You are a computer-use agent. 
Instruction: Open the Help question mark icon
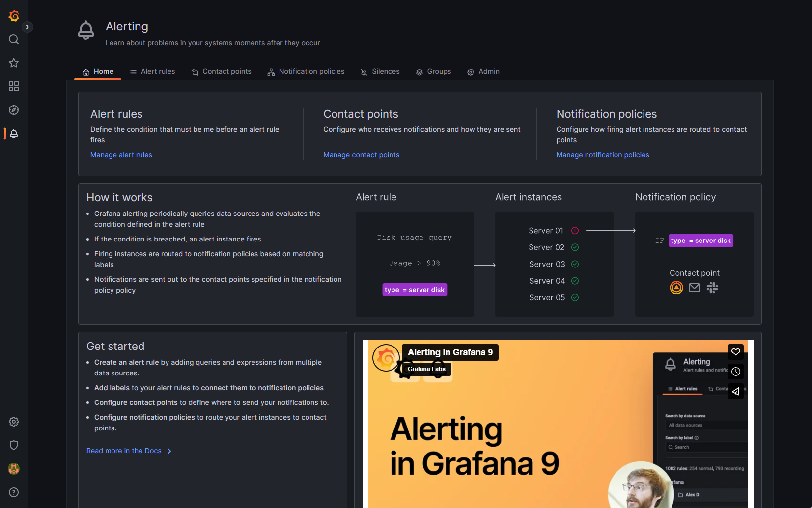(x=14, y=492)
